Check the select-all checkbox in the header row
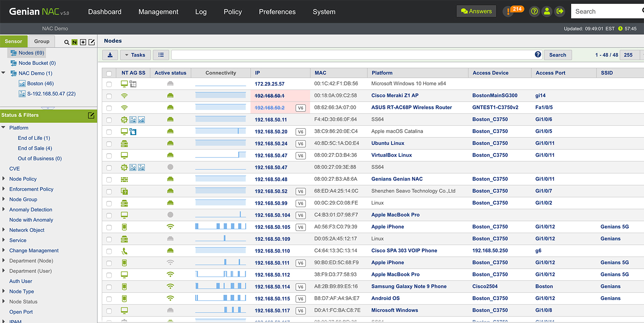 (109, 73)
